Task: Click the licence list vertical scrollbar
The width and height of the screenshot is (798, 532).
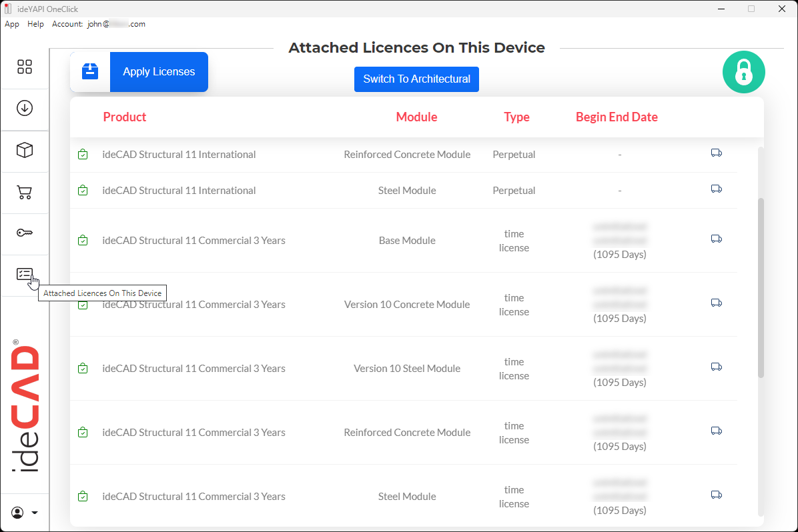Action: click(761, 287)
